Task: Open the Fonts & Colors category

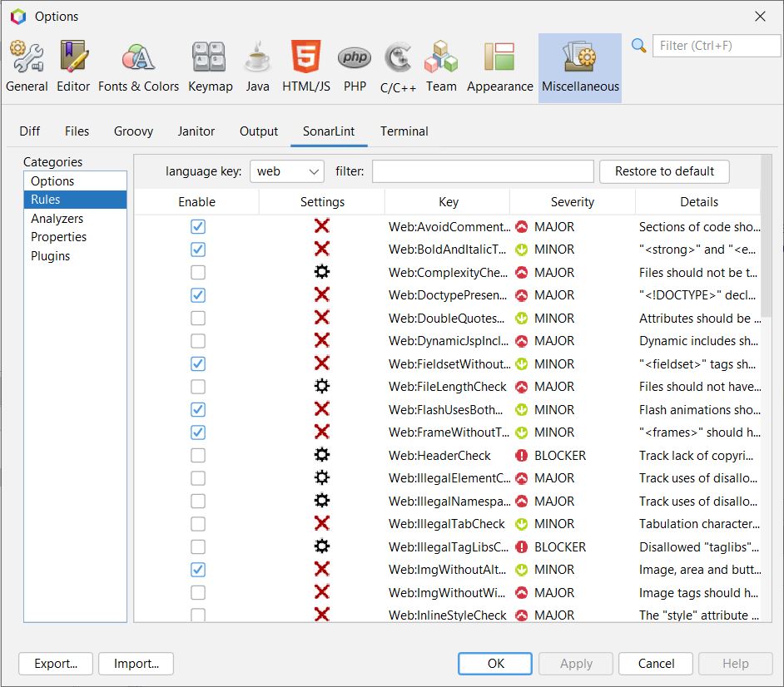Action: click(137, 67)
